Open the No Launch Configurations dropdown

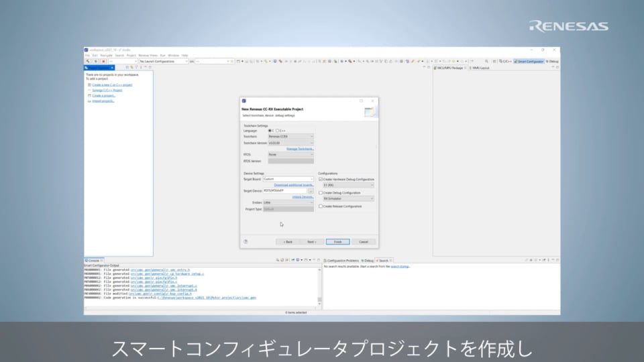[x=164, y=61]
